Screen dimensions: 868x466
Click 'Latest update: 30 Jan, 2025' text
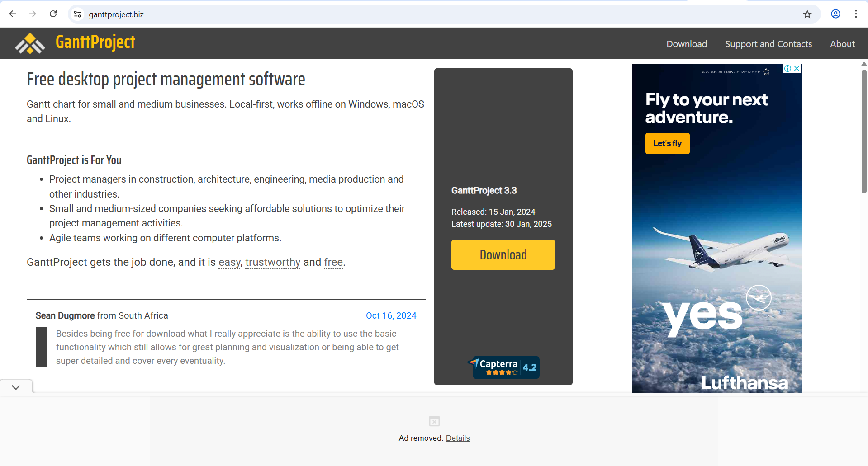point(502,224)
